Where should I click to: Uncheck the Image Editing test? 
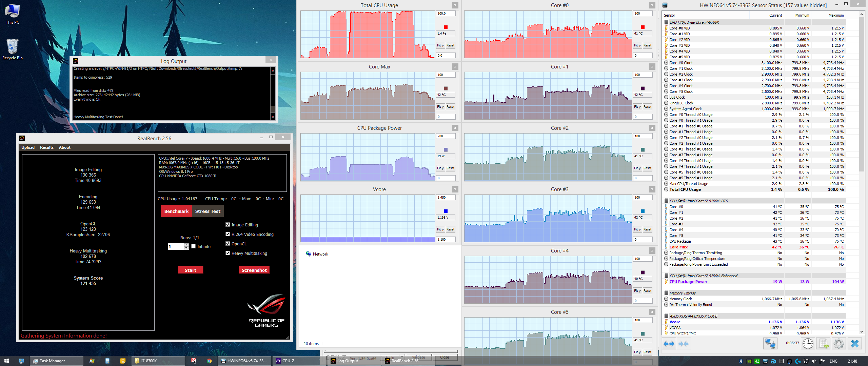[228, 225]
